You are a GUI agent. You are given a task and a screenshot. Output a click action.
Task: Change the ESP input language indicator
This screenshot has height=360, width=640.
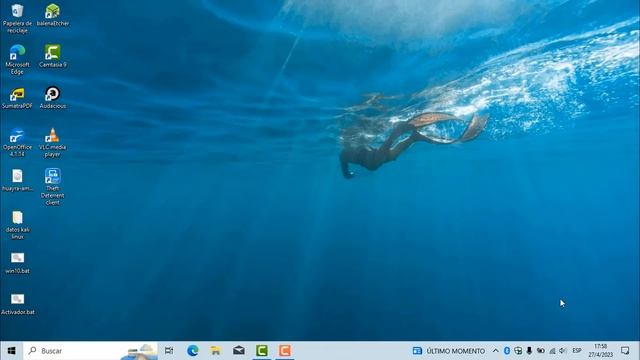point(577,351)
